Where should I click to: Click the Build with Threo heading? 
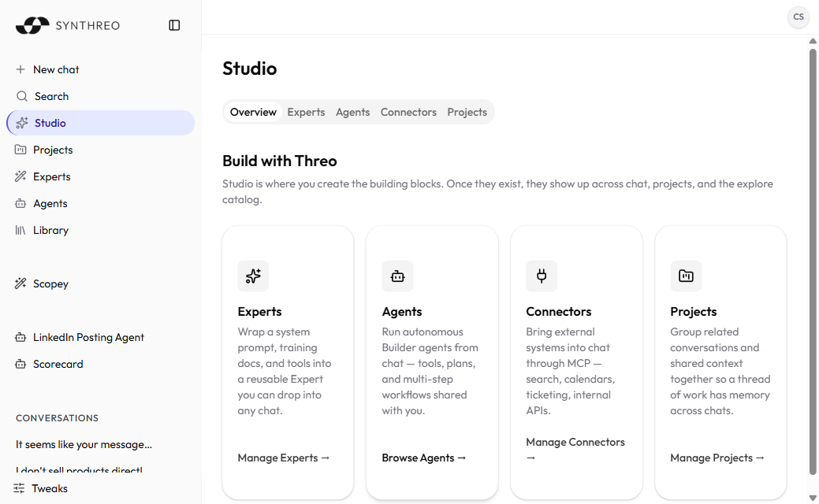point(280,161)
